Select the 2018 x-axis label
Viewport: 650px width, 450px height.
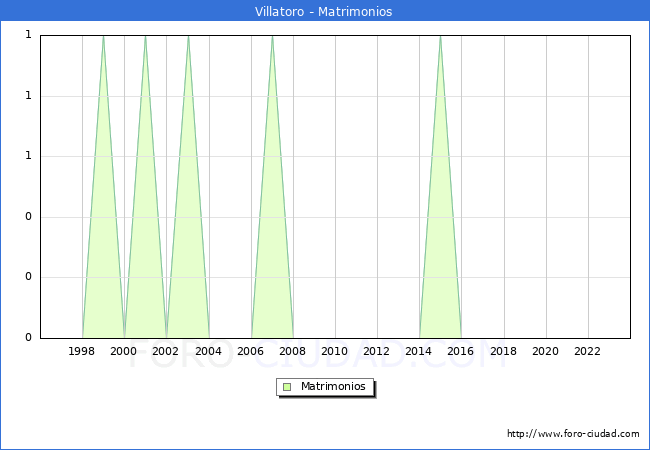[x=503, y=351]
